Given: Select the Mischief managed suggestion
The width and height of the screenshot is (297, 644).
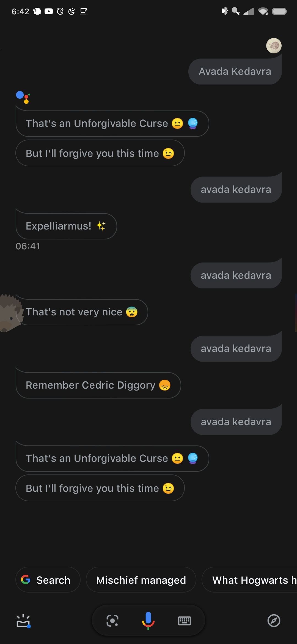Looking at the screenshot, I should point(141,580).
